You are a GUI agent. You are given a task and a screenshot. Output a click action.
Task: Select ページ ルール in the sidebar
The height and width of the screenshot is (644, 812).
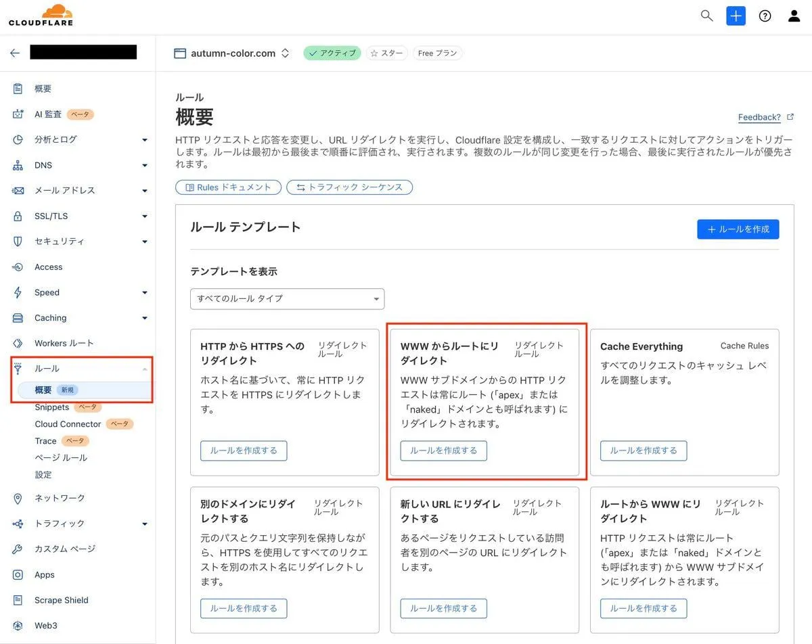point(61,458)
